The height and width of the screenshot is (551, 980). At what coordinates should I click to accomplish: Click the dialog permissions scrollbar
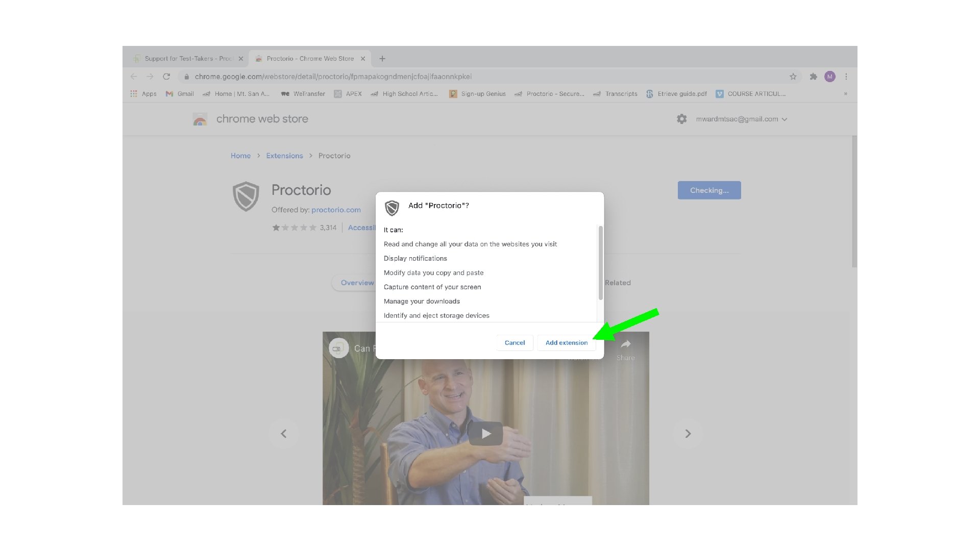[x=600, y=263]
